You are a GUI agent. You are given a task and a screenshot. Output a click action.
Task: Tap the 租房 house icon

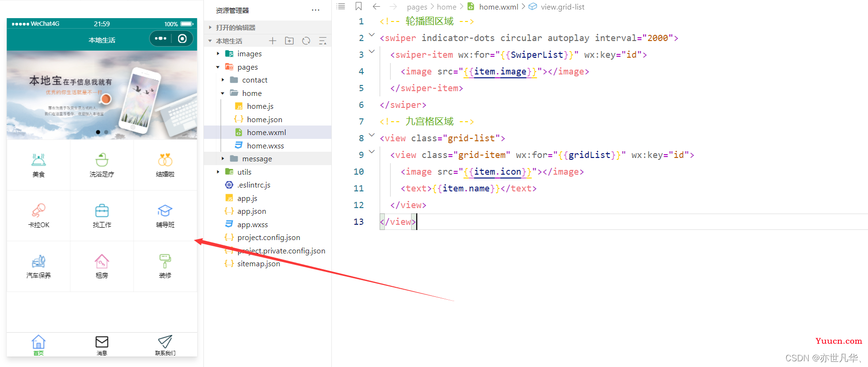pyautogui.click(x=102, y=261)
